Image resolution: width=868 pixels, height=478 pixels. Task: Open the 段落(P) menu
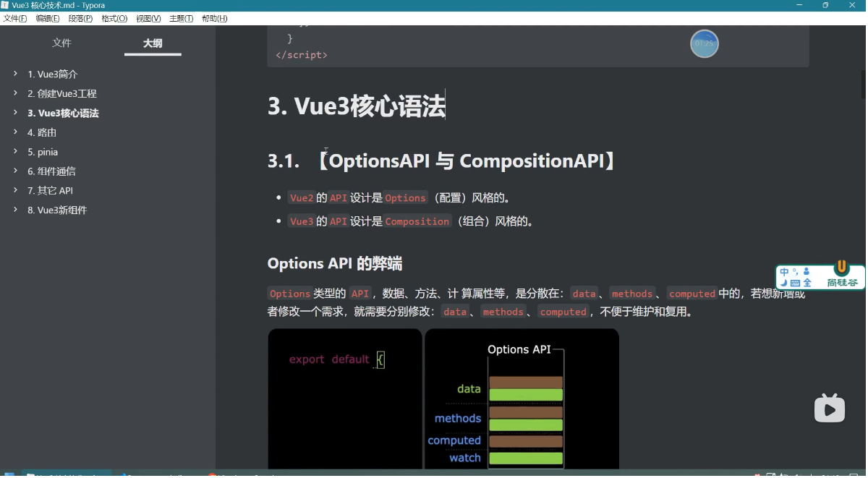pyautogui.click(x=80, y=19)
